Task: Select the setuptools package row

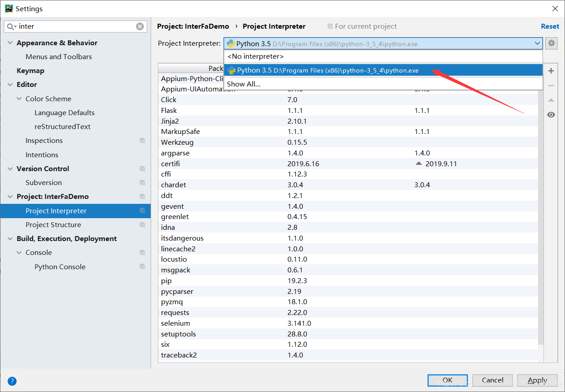Action: click(348, 334)
